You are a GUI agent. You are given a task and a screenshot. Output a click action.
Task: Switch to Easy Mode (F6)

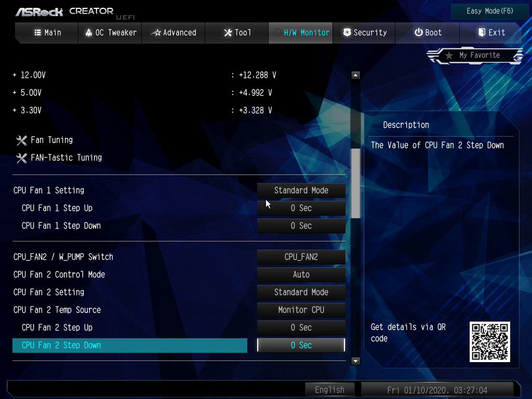(482, 11)
